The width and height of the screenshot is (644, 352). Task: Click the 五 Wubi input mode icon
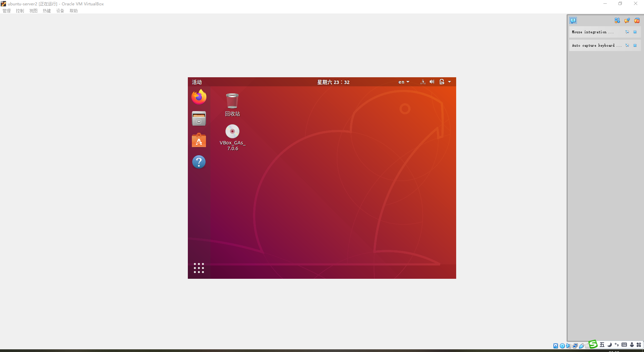[x=602, y=345]
